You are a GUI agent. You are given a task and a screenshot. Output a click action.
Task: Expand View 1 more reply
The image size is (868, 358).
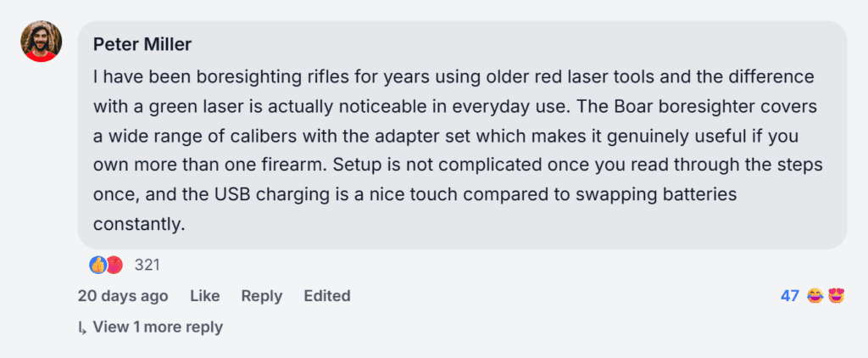point(157,327)
